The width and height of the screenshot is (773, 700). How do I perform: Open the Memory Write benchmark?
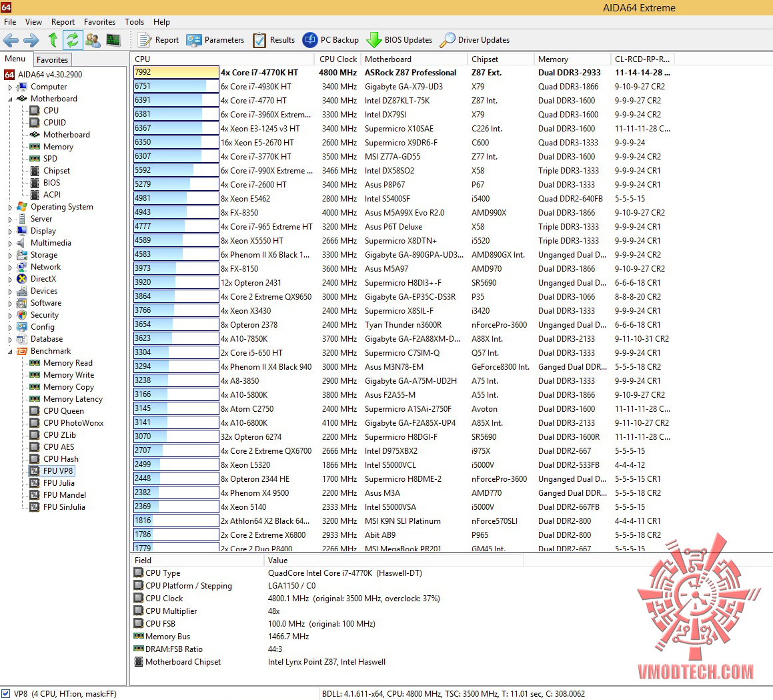(69, 375)
